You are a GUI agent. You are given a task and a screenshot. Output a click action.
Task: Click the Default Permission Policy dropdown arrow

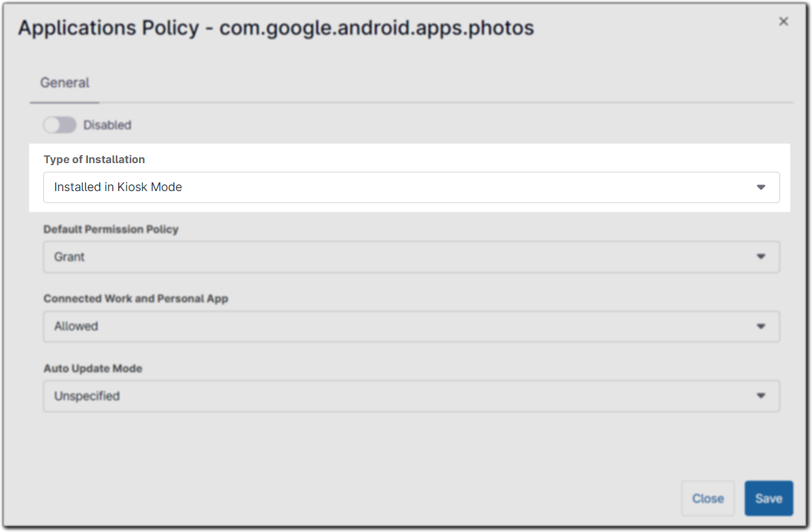coord(761,257)
